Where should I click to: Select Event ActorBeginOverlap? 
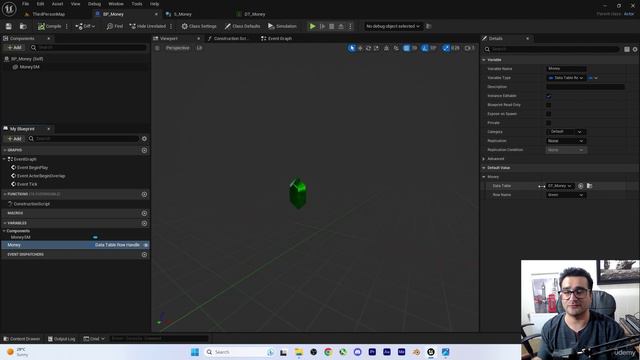(x=41, y=176)
